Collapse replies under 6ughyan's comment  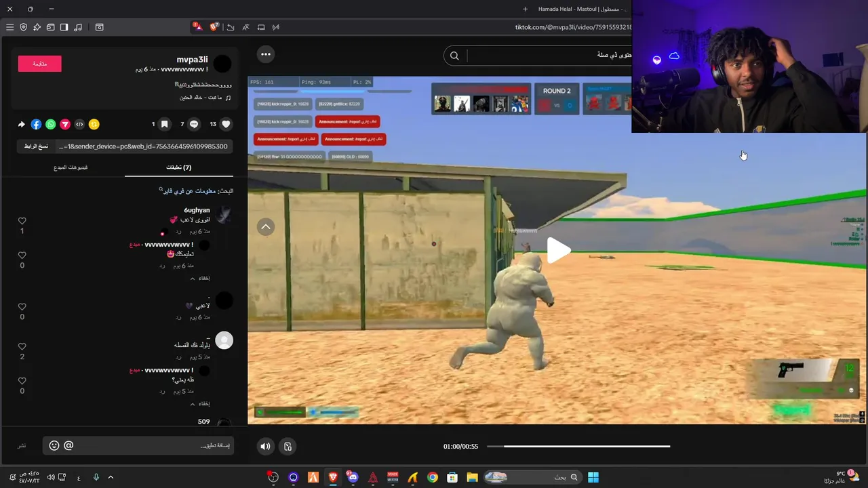pos(199,279)
